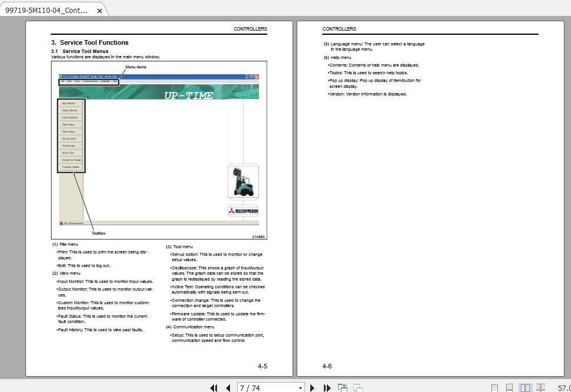This screenshot has width=571, height=392.
Task: Navigate forward to the next view
Action: point(357,387)
